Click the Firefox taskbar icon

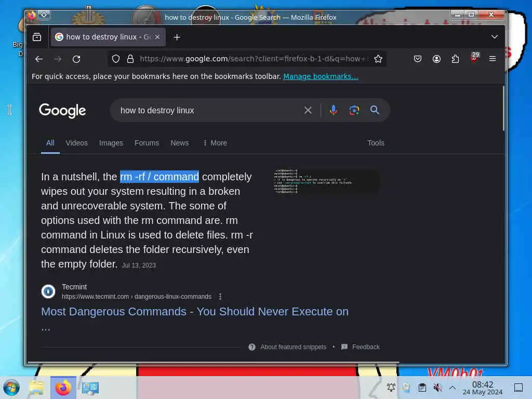point(63,388)
